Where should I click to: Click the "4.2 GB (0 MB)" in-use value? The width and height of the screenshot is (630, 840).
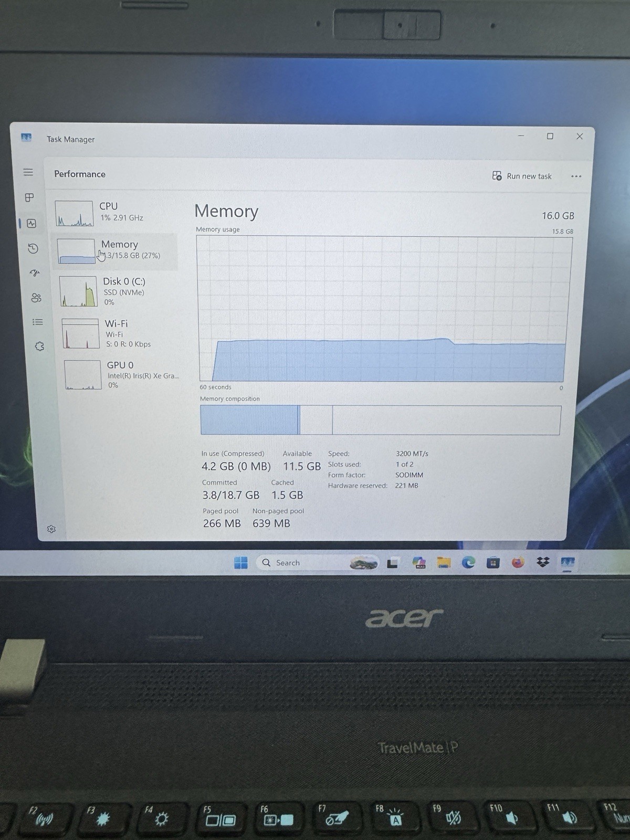(236, 466)
